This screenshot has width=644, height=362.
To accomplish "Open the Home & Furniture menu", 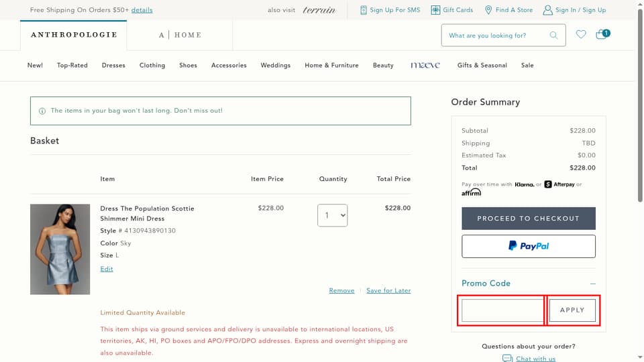I will (x=331, y=65).
